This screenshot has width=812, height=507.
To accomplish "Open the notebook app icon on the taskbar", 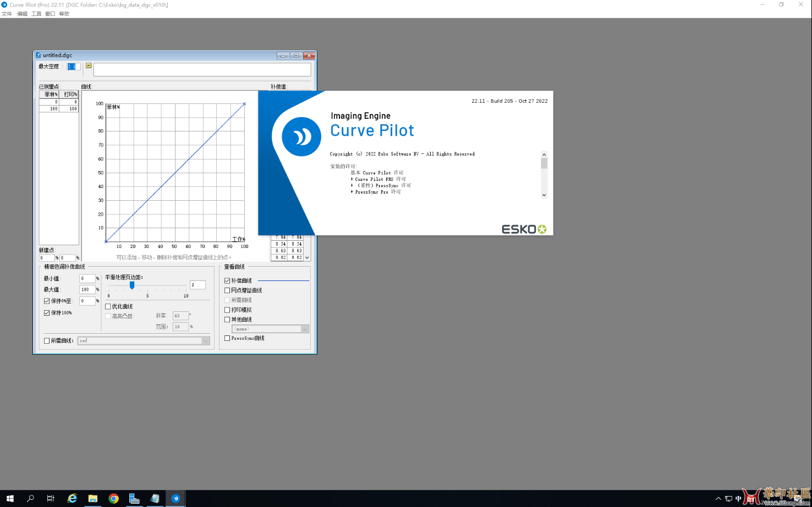I will [155, 498].
